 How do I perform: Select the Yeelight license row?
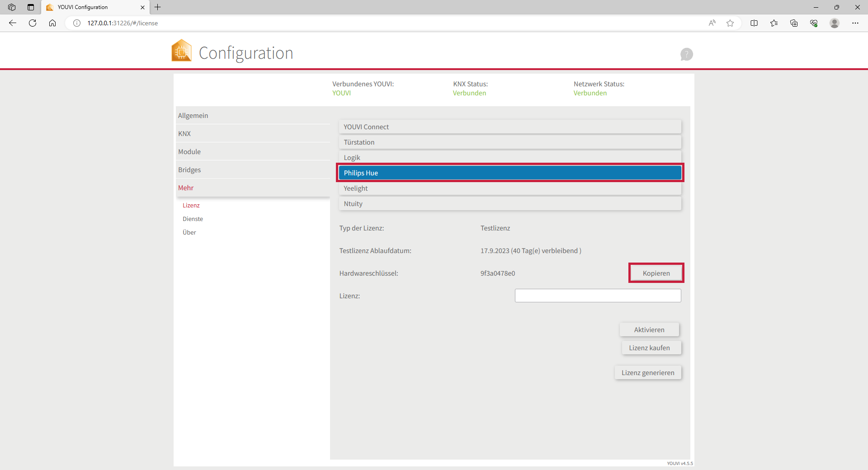click(510, 188)
